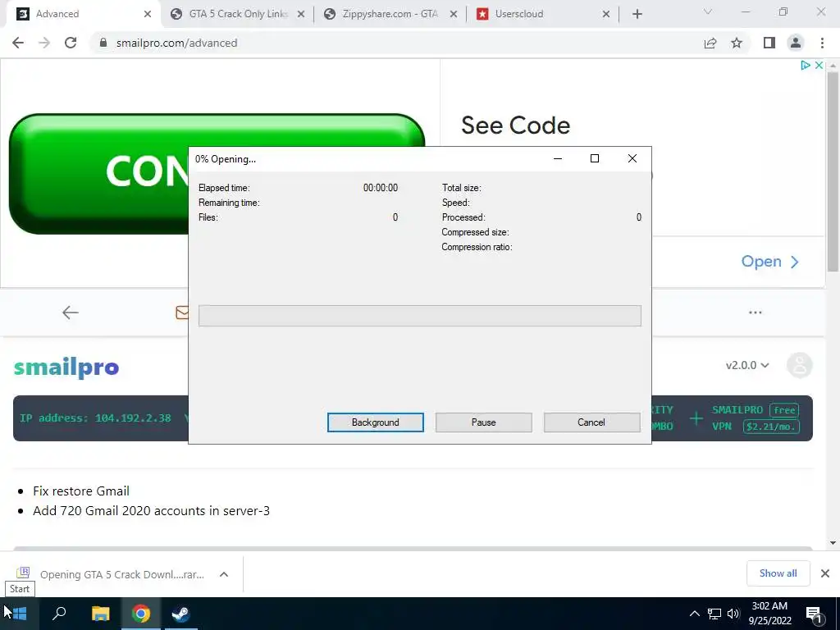
Task: Open the three-dots more options on smailpro
Action: tap(756, 313)
